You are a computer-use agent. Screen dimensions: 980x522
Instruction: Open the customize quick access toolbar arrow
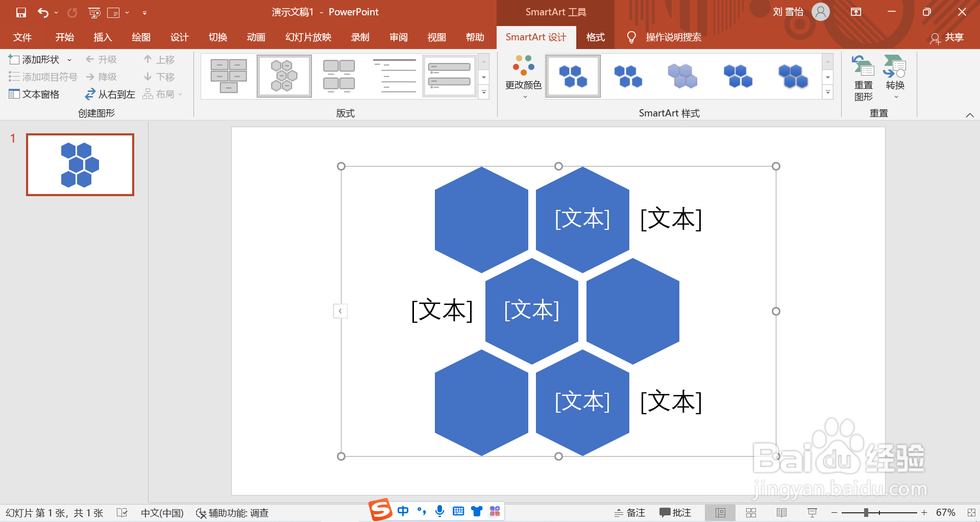pyautogui.click(x=145, y=13)
